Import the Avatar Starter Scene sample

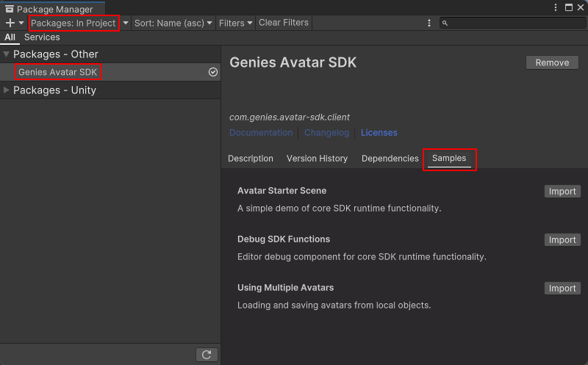pyautogui.click(x=562, y=191)
